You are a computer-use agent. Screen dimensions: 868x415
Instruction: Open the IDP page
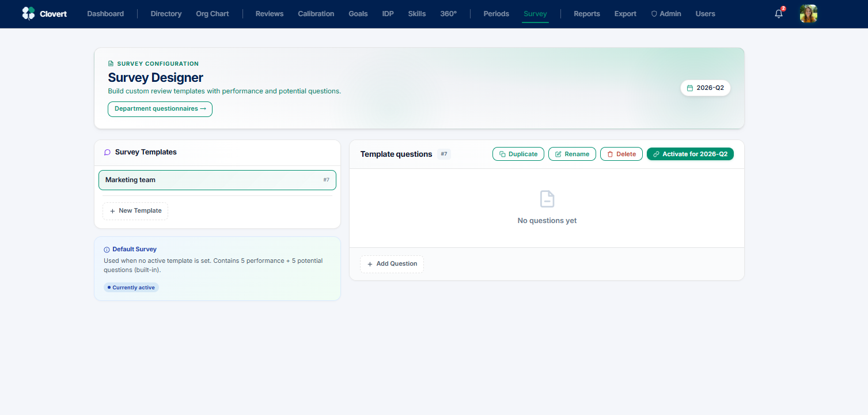click(x=388, y=14)
